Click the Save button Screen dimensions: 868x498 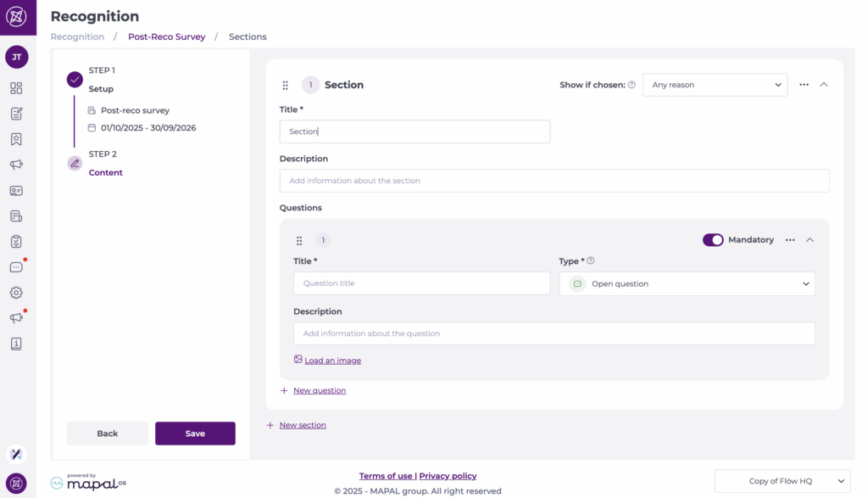pos(195,434)
